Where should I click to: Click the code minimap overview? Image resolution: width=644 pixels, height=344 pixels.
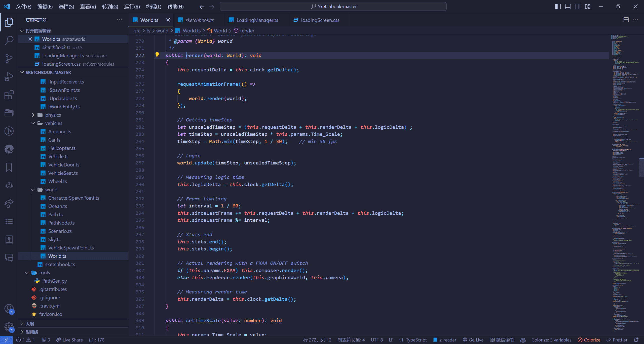click(x=625, y=185)
